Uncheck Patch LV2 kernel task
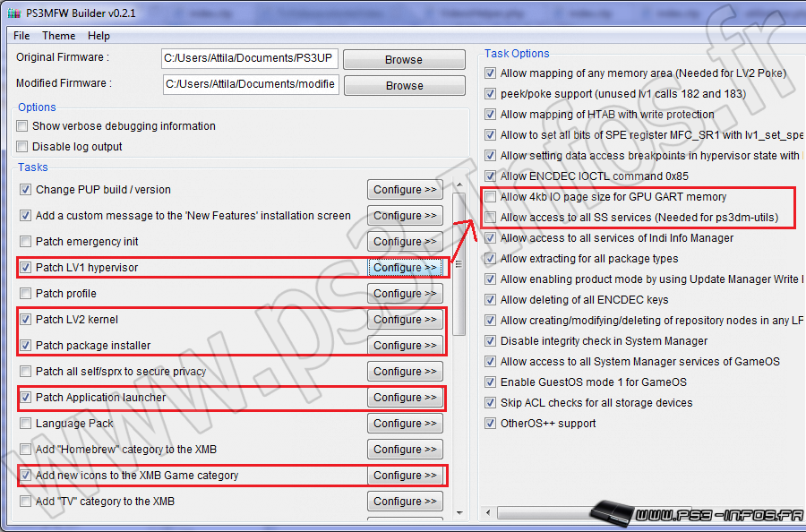 point(25,319)
